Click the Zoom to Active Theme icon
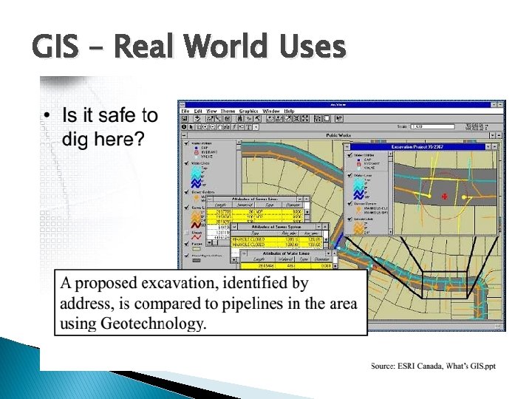The image size is (532, 399). [x=279, y=118]
